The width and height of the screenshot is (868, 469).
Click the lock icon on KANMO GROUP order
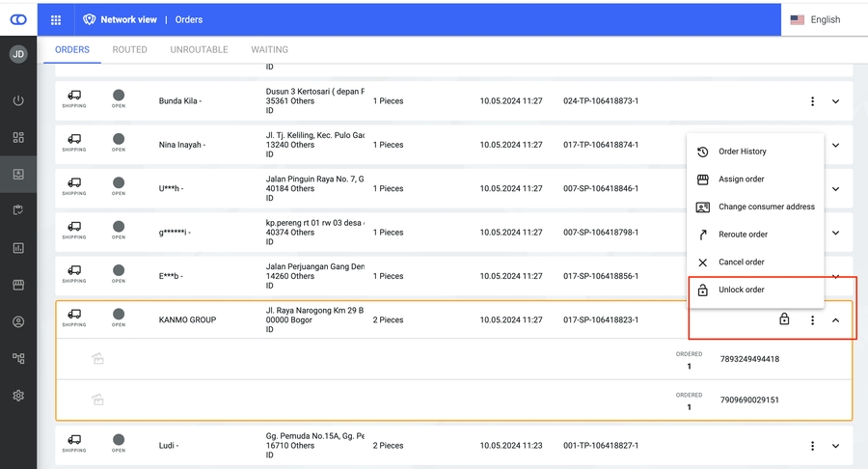coord(784,319)
